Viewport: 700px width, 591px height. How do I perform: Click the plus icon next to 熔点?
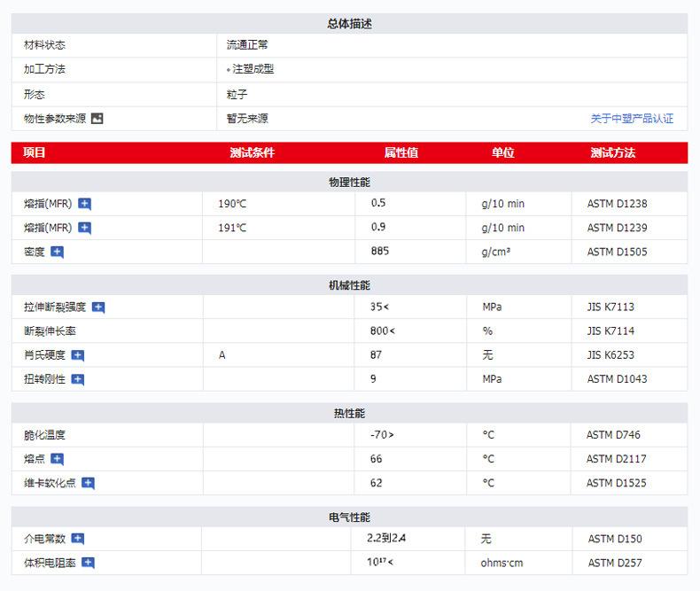pos(58,459)
